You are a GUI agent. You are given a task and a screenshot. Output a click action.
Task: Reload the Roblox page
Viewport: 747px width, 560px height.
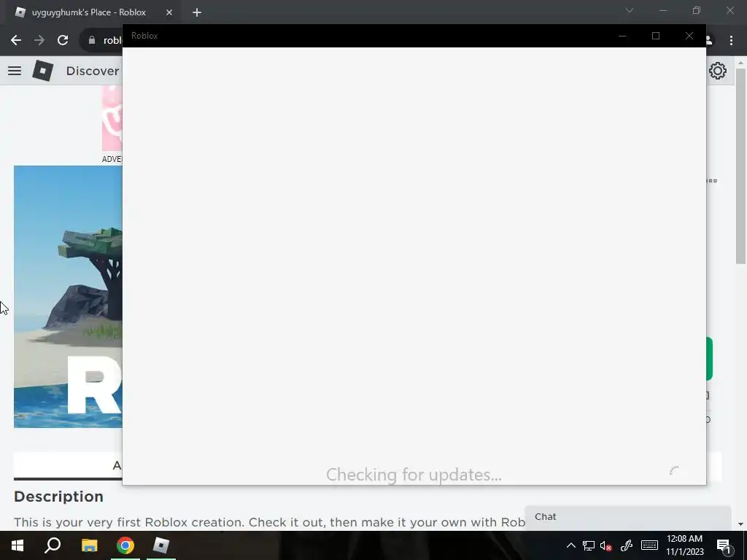pos(63,41)
